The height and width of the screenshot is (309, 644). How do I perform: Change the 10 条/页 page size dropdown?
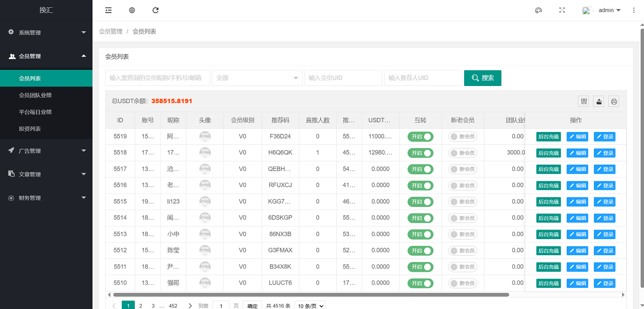310,306
